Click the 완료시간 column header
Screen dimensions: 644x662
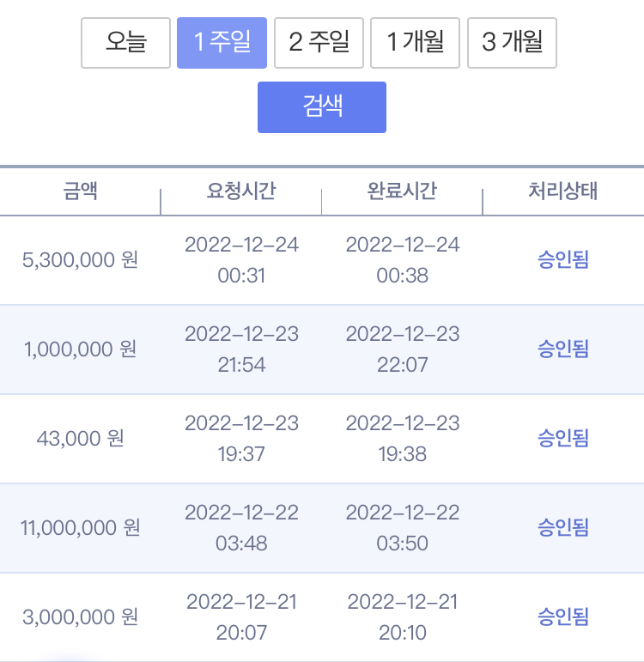402,191
